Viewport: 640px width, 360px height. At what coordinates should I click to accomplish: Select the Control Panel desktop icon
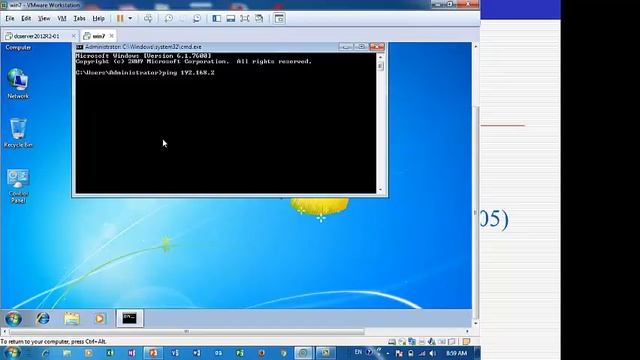pos(18,186)
